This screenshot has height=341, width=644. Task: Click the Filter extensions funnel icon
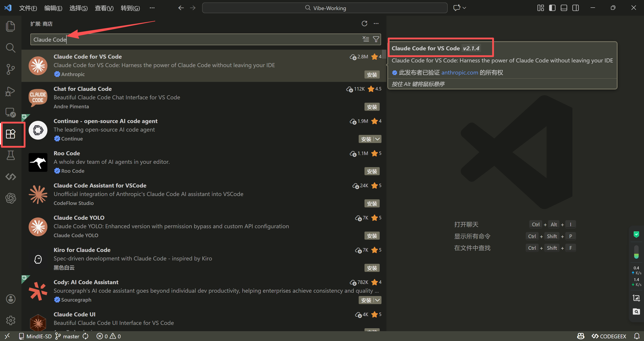(376, 39)
